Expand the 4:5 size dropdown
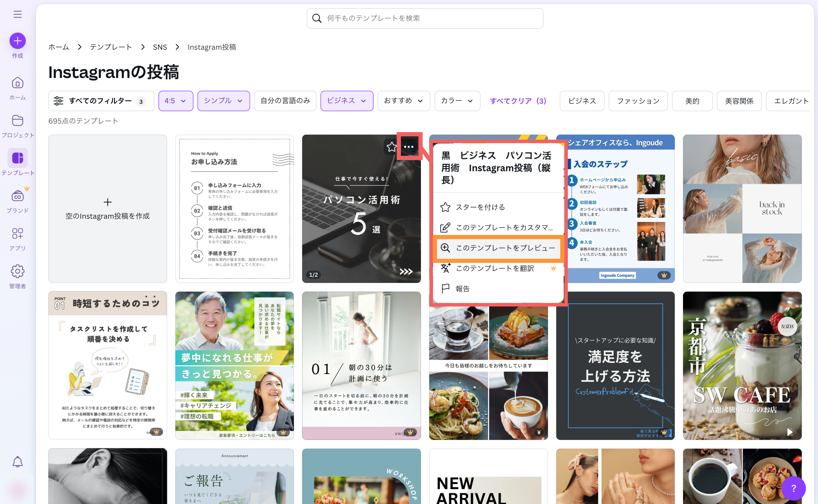Screen dimensions: 818x504 pyautogui.click(x=176, y=101)
